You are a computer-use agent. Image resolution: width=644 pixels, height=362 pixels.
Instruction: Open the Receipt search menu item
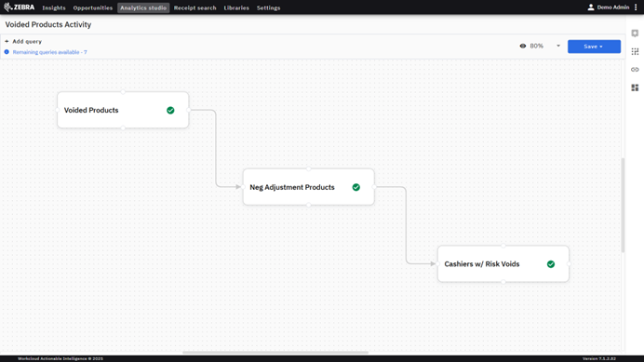[x=195, y=7]
